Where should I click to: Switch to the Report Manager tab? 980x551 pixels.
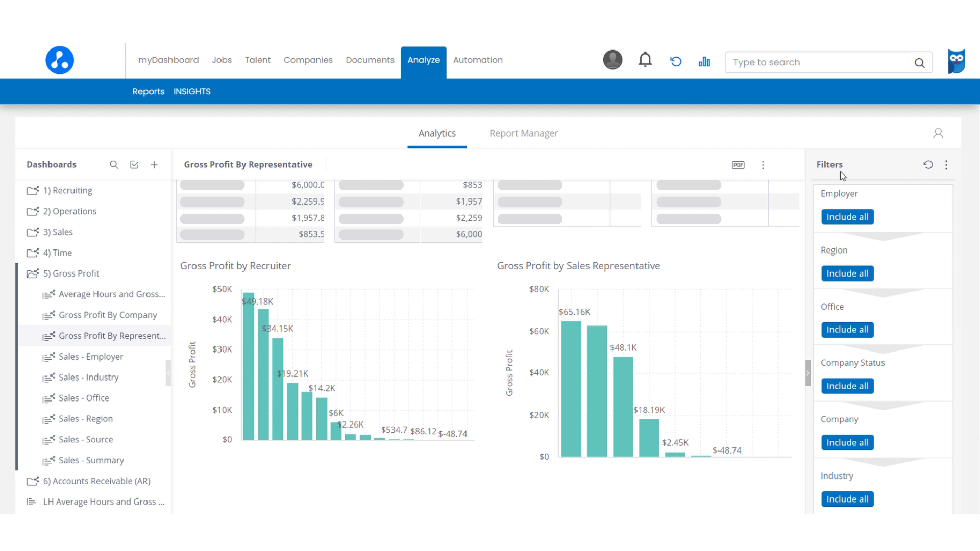523,133
